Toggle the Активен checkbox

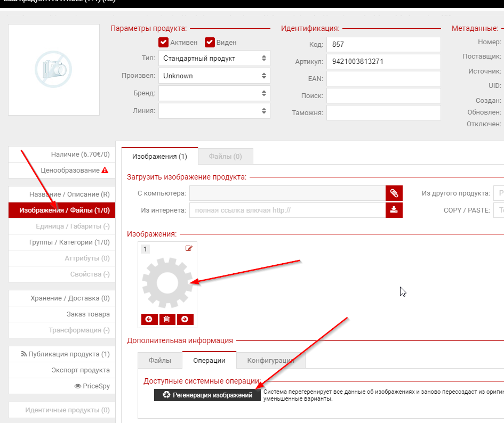coord(164,43)
